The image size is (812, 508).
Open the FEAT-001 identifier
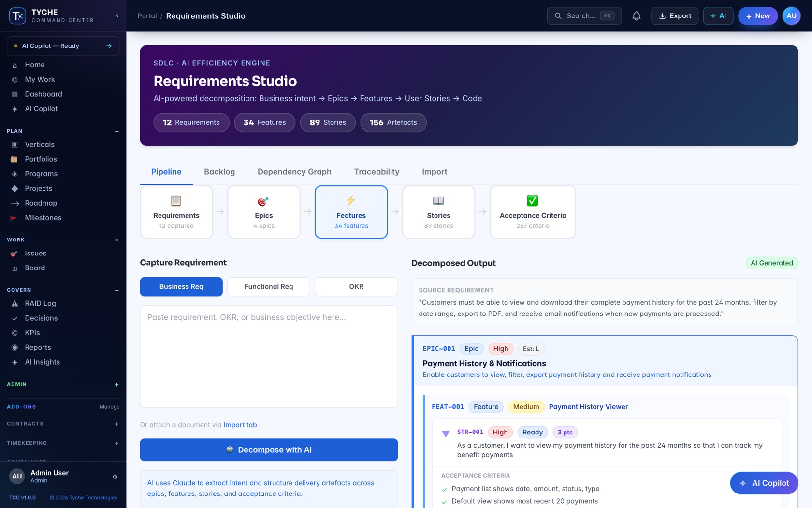click(x=448, y=407)
